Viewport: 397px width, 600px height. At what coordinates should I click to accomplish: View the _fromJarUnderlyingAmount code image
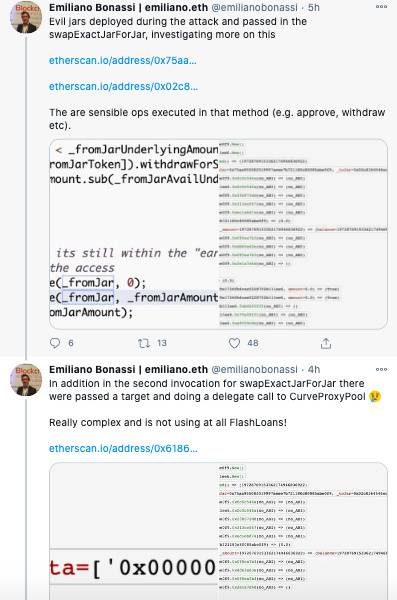click(x=134, y=234)
